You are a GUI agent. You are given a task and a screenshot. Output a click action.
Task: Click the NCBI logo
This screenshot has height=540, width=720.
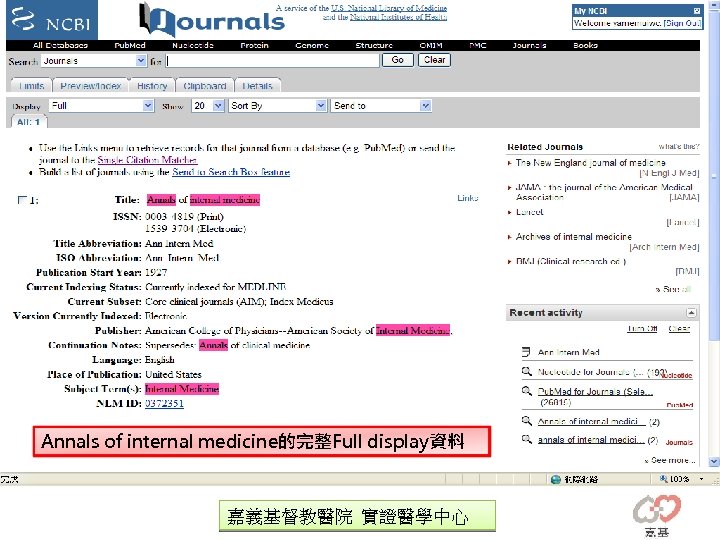tap(51, 20)
